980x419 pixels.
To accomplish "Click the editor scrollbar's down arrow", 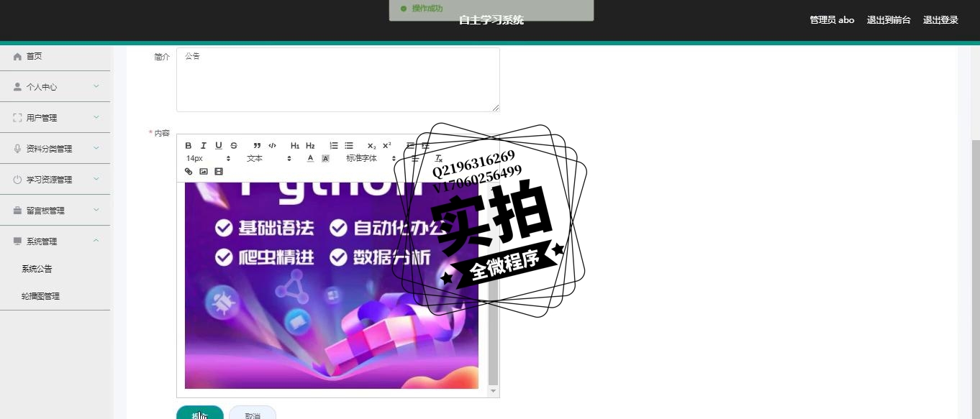I will (x=493, y=391).
